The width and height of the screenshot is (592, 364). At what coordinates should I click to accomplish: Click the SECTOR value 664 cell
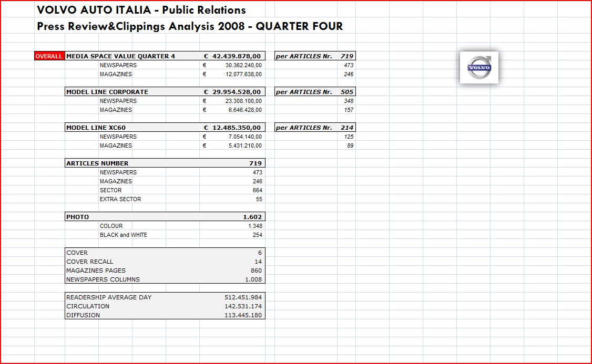tap(257, 190)
